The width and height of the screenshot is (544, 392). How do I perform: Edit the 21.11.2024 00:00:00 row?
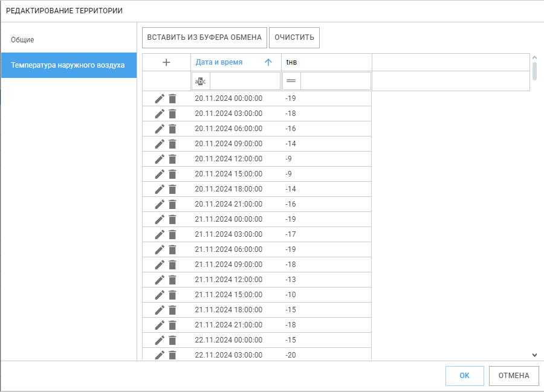pyautogui.click(x=160, y=219)
